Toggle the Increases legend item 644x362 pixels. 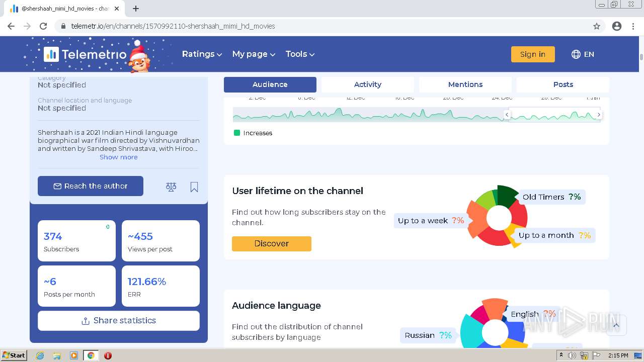[253, 133]
